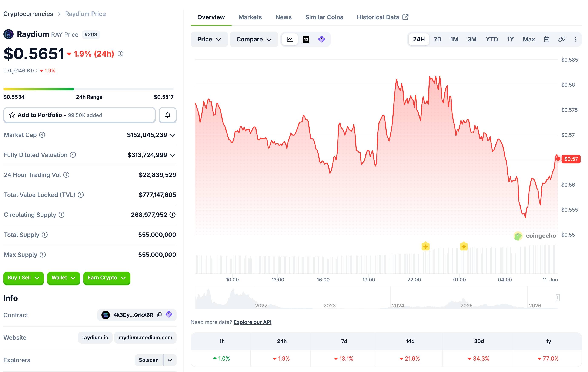Show Max Supply info tooltip
The height and width of the screenshot is (372, 588).
click(43, 255)
